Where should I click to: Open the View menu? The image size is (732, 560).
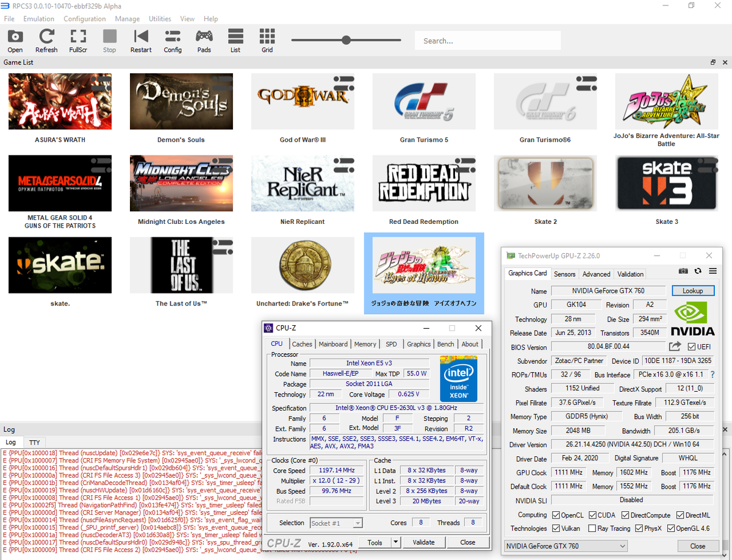(x=187, y=19)
